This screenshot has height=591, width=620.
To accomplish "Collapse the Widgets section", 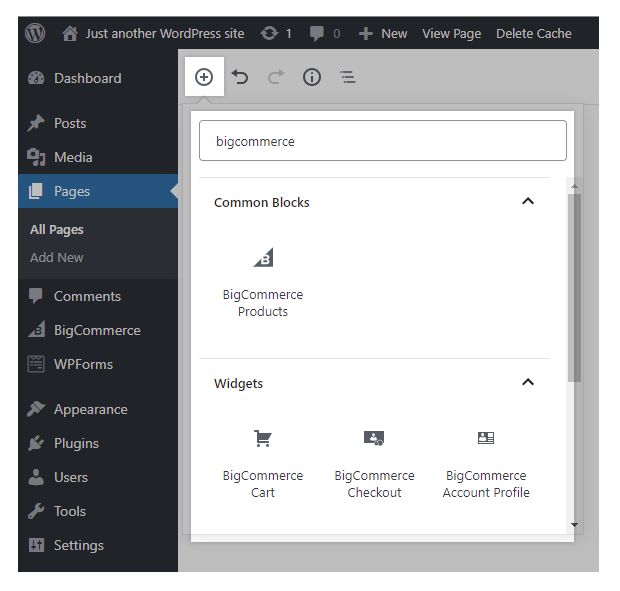I will [528, 382].
